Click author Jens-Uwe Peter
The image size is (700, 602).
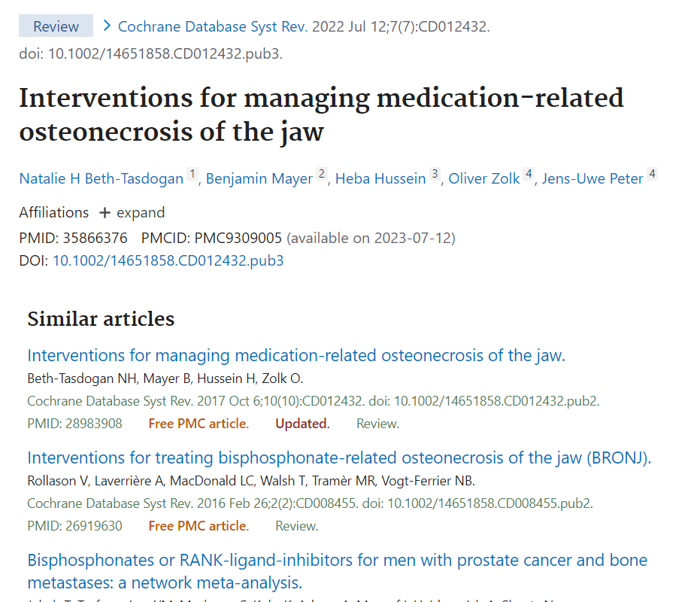[592, 179]
